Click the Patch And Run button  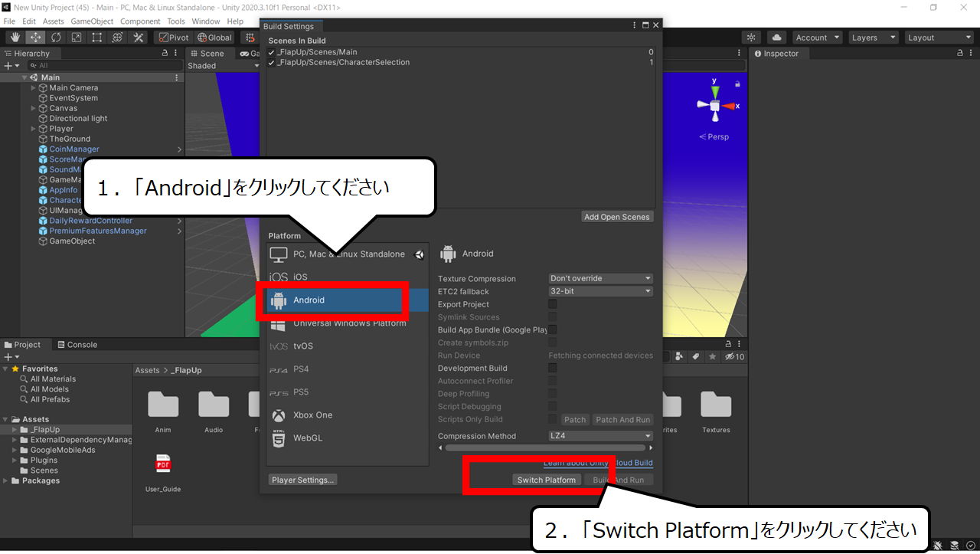tap(622, 419)
